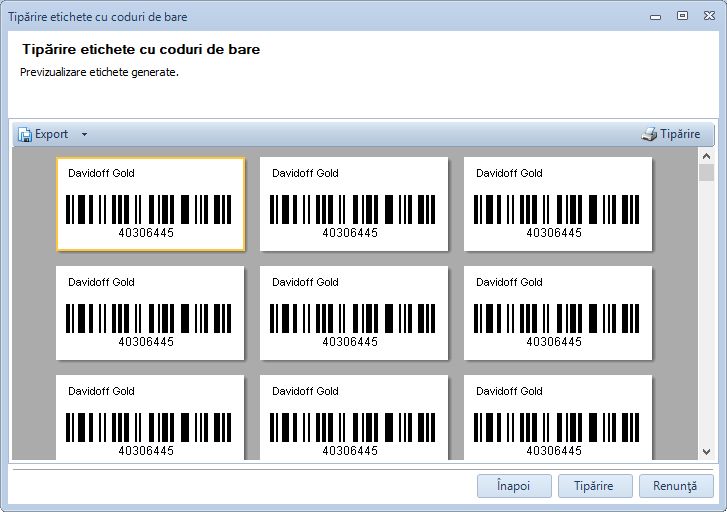This screenshot has width=727, height=512.
Task: Click the Înapoi button
Action: pos(516,486)
